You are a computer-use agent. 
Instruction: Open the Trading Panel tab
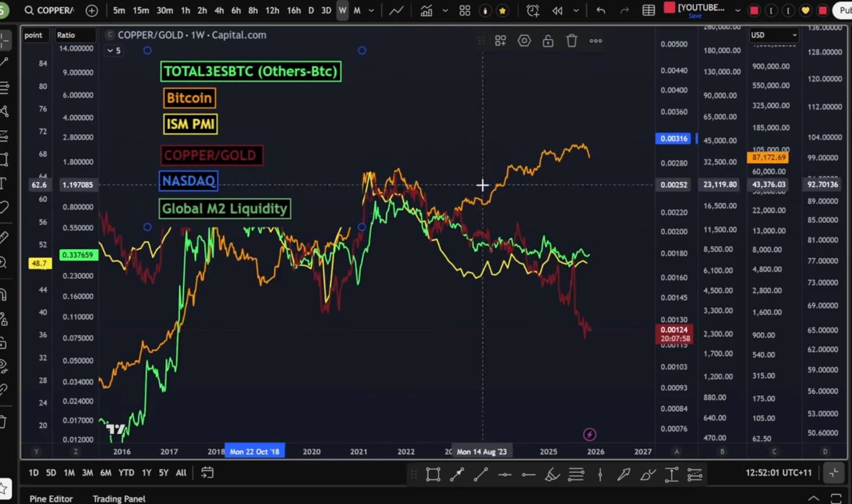pyautogui.click(x=119, y=499)
